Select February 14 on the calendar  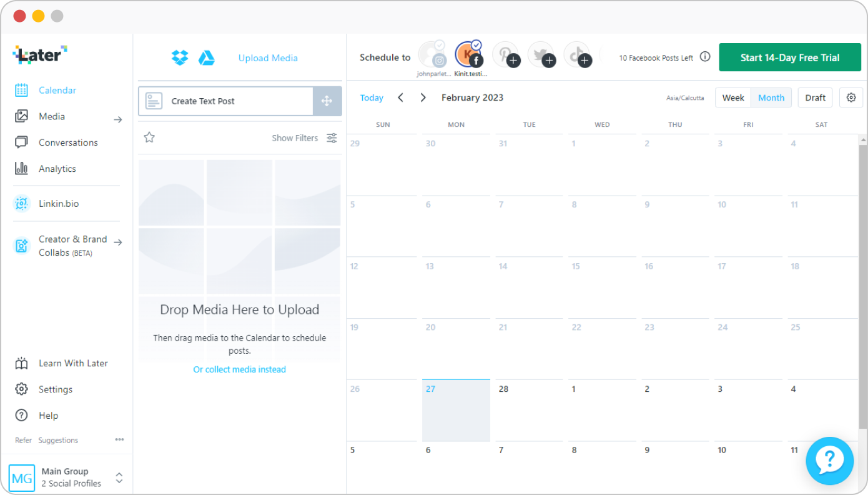point(529,287)
